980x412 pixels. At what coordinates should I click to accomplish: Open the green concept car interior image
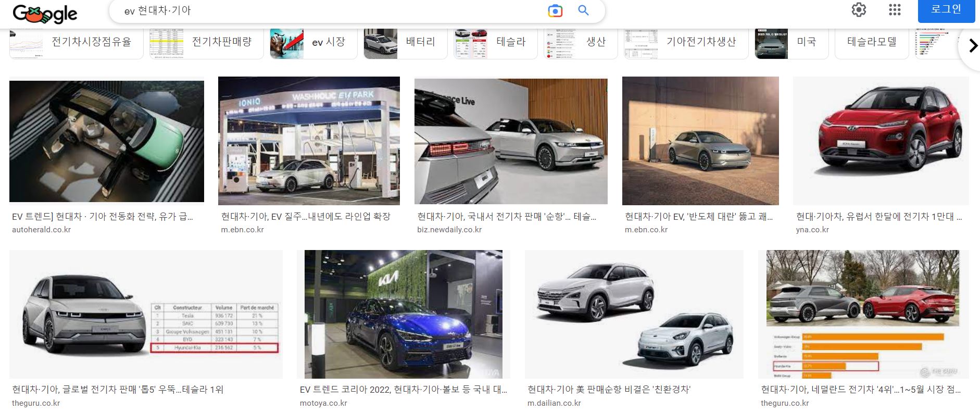[x=107, y=141]
